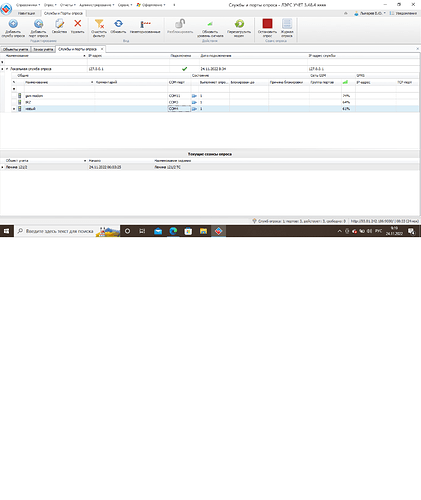Viewport: 421px width, 500px height.
Task: Collapse the Local polling service row
Action: pos(7,69)
